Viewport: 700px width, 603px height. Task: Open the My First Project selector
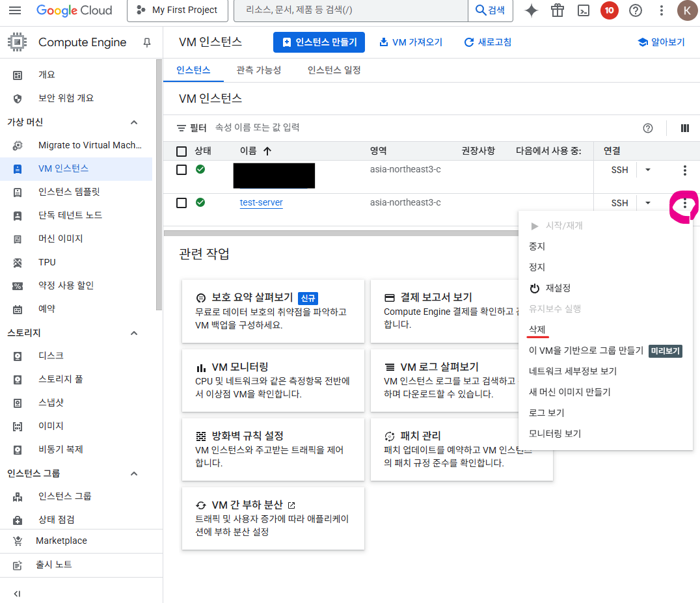coord(177,10)
